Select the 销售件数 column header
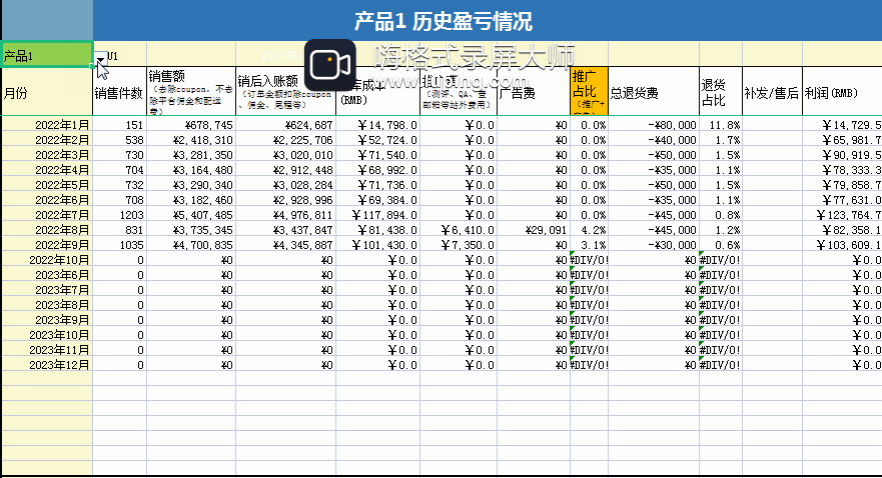 coord(119,92)
